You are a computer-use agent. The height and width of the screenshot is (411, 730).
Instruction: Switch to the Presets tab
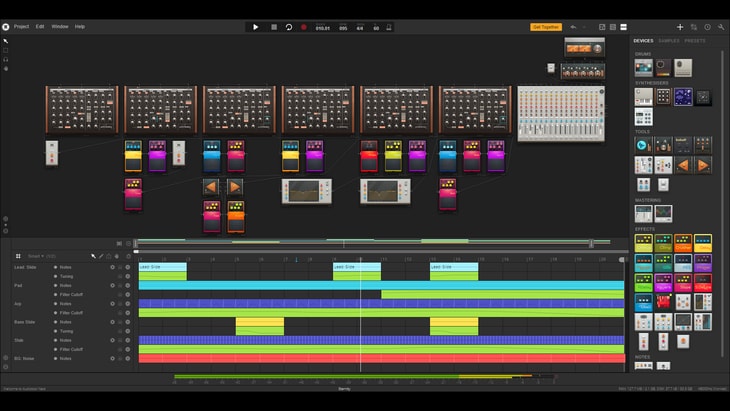pyautogui.click(x=695, y=41)
